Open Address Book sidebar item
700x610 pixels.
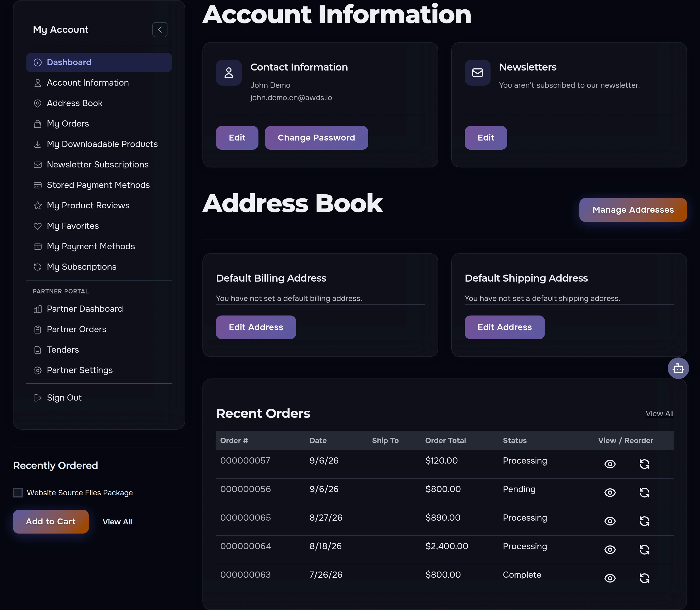click(99, 103)
